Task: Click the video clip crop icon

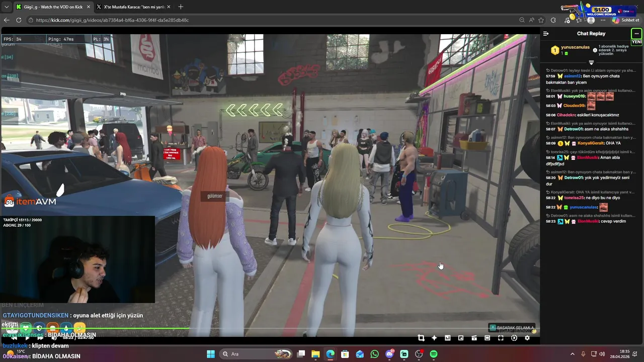Action: click(x=421, y=338)
